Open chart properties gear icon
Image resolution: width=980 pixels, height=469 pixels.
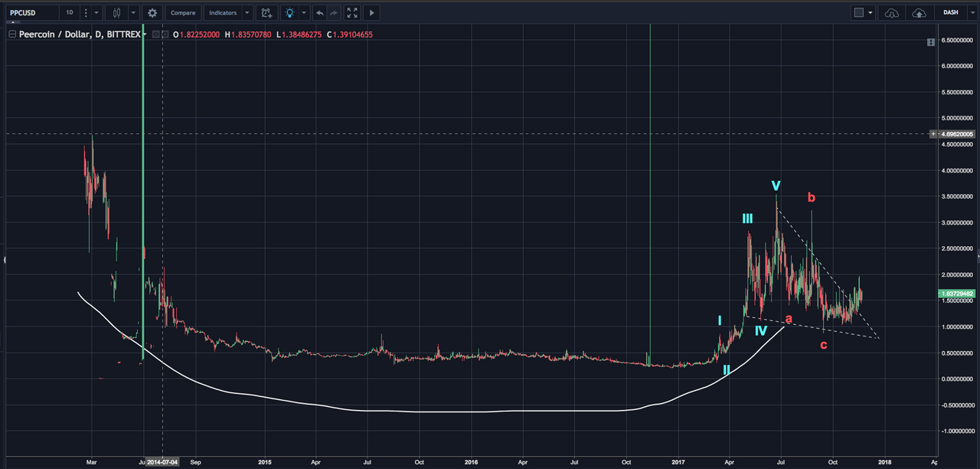[x=152, y=12]
